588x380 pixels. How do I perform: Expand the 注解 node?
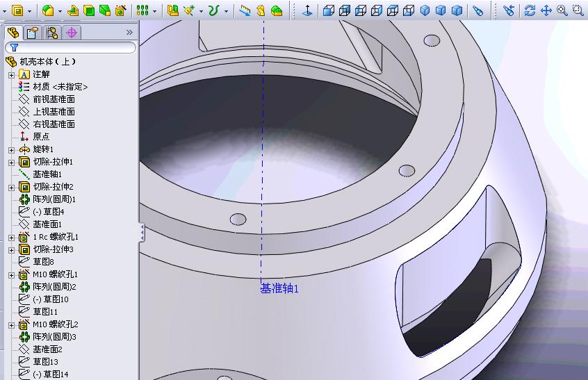coord(11,75)
